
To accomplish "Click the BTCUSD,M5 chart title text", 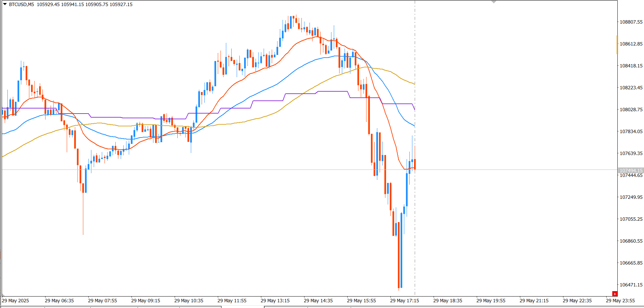I will point(21,4).
